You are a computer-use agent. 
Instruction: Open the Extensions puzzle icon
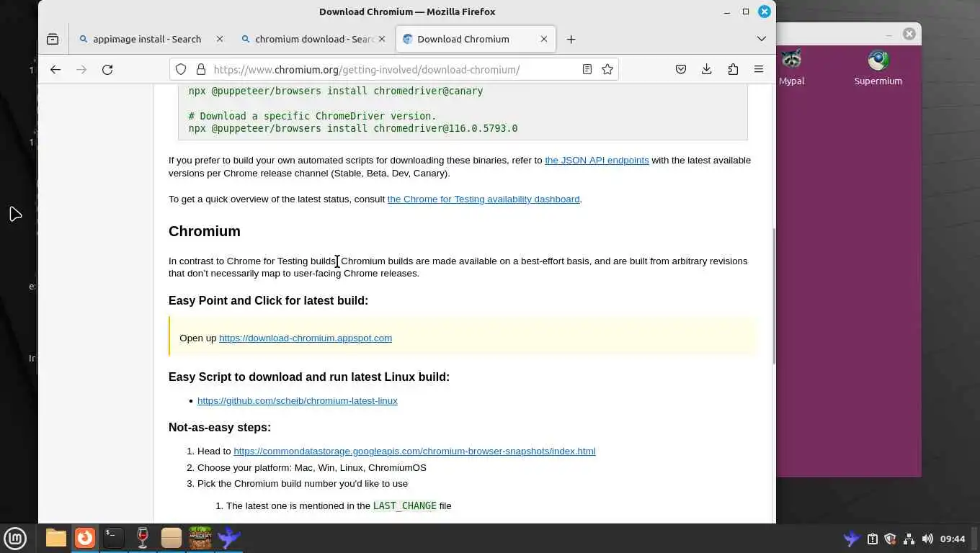pyautogui.click(x=733, y=69)
